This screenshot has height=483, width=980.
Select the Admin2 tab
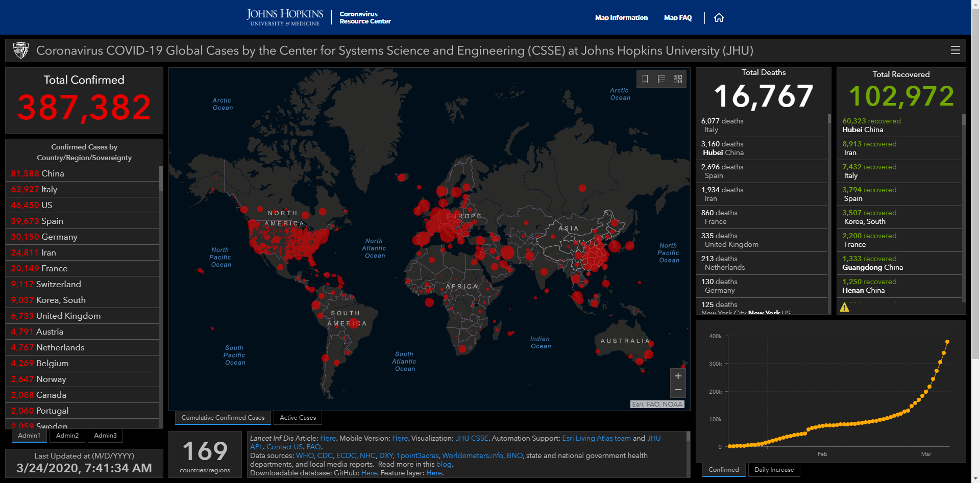67,436
